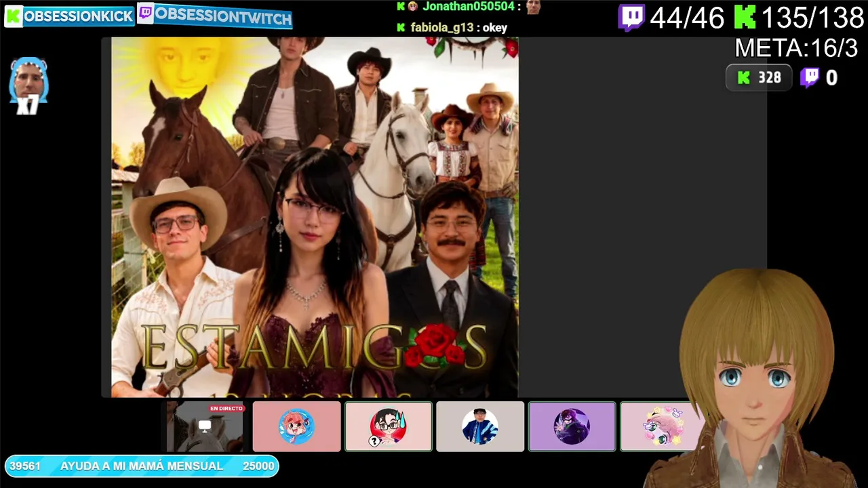868x488 pixels.
Task: Click the 0 Twitch counter value
Action: tap(831, 78)
